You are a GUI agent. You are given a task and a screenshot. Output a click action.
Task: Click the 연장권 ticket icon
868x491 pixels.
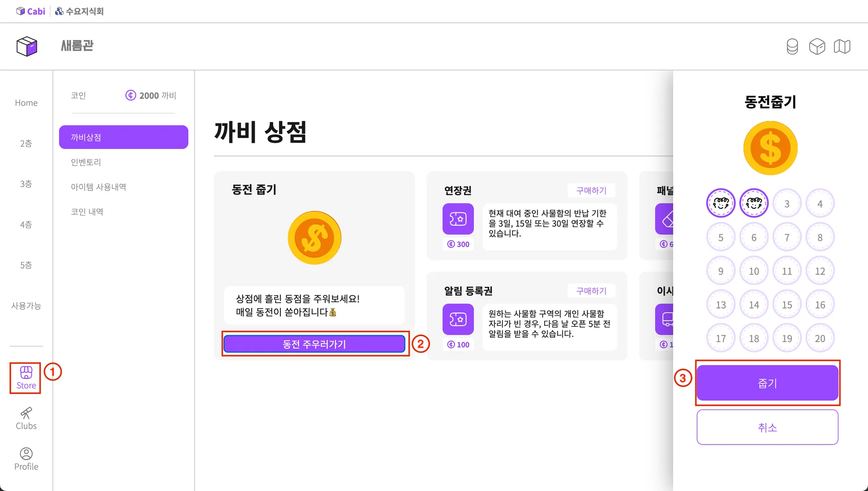pos(458,219)
